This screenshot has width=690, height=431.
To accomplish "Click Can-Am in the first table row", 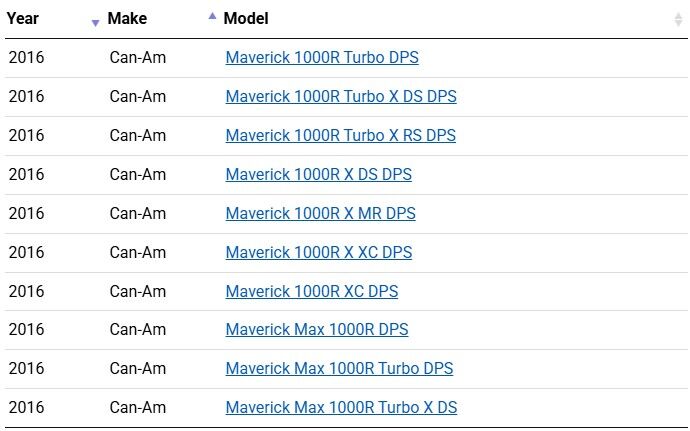I will point(137,57).
